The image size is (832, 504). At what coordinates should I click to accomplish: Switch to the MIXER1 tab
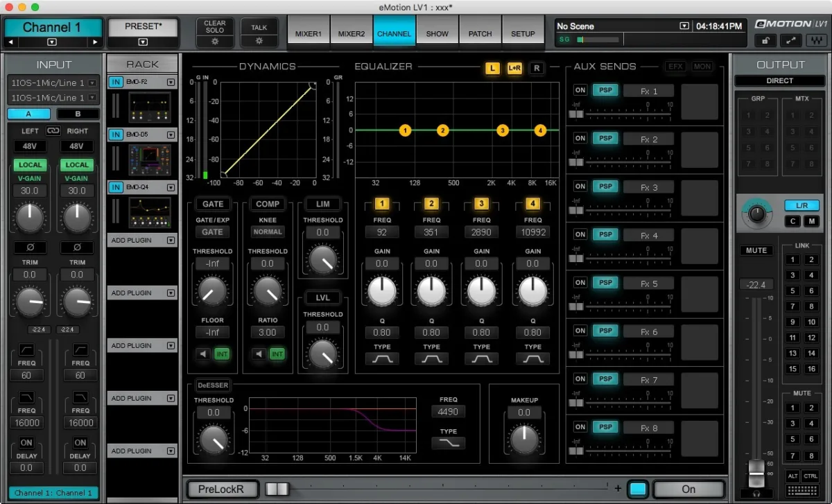[x=309, y=32]
